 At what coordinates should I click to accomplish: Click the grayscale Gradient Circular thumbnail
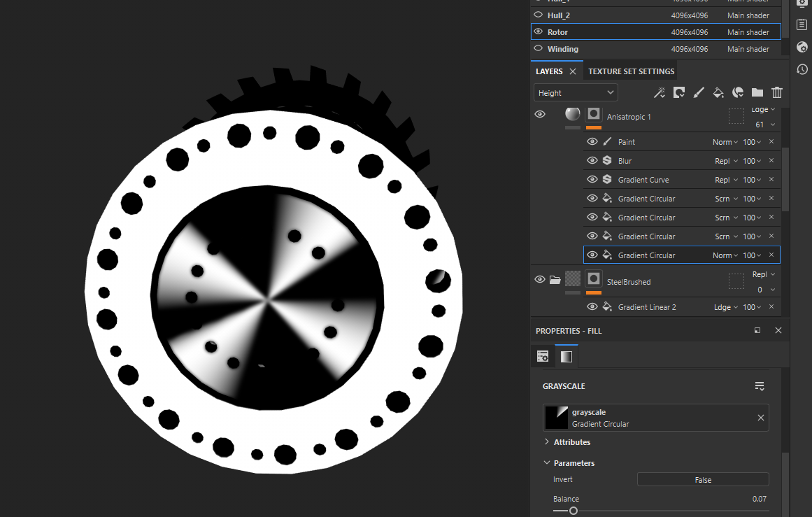557,418
